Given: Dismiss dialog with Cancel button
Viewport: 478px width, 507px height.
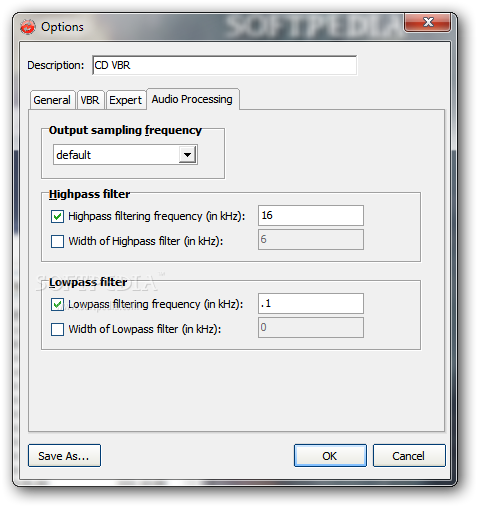Looking at the screenshot, I should pyautogui.click(x=409, y=456).
